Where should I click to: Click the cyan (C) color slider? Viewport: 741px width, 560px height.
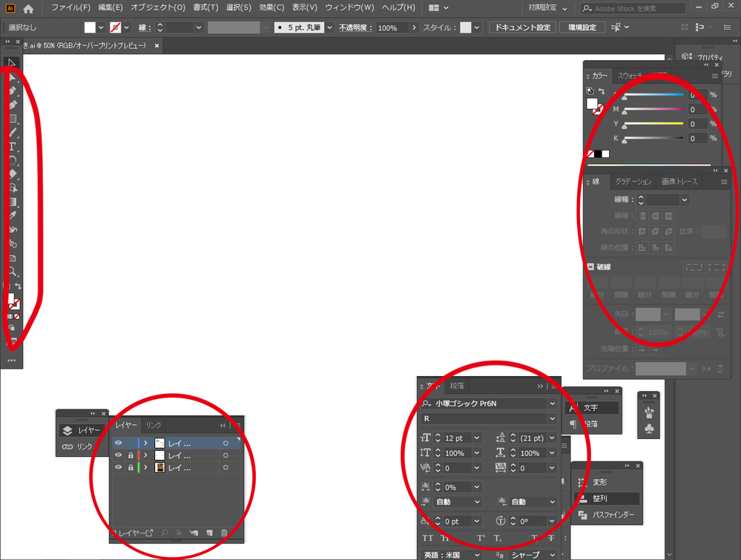(x=653, y=95)
